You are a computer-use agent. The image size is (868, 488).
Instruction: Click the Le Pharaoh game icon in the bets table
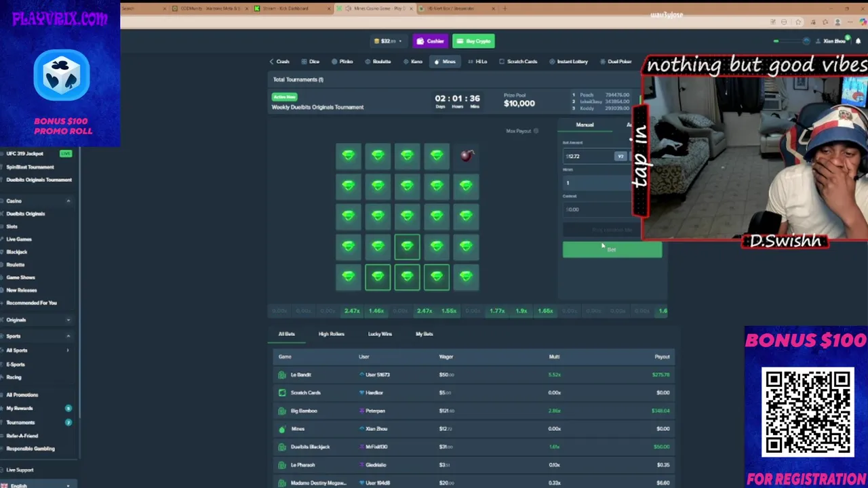tap(282, 465)
